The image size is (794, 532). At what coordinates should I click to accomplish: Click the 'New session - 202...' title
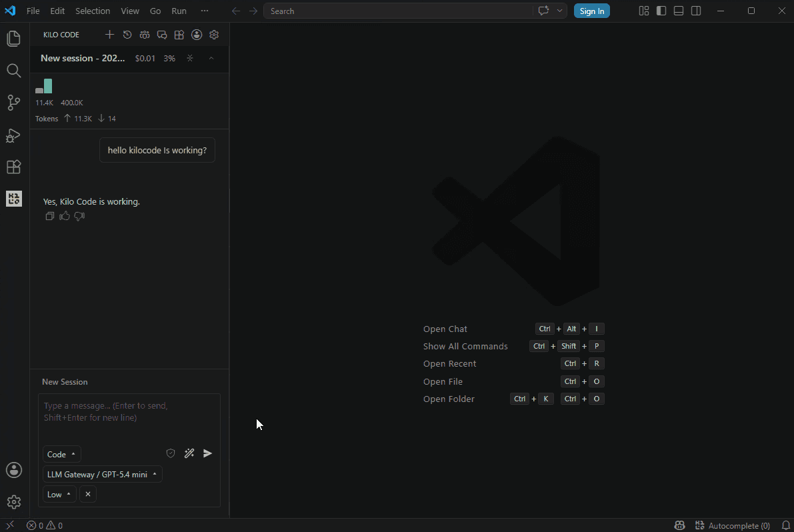(83, 58)
